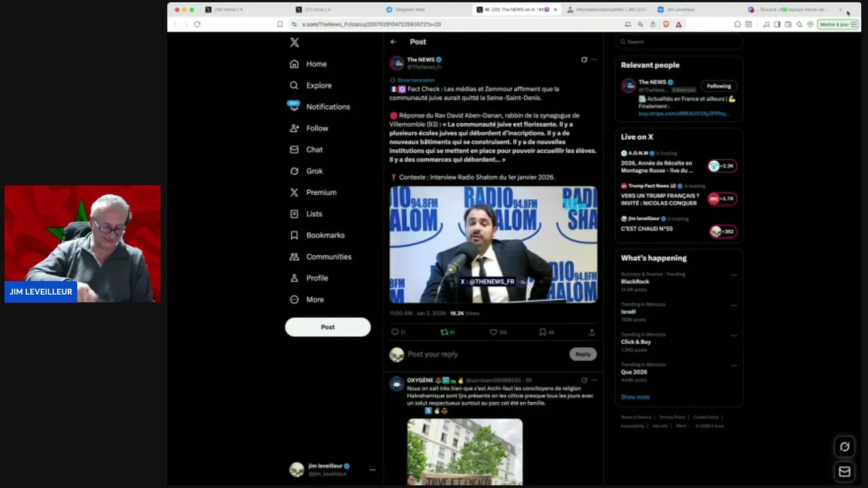
Task: Switch to the Discord browser tab
Action: coord(788,9)
